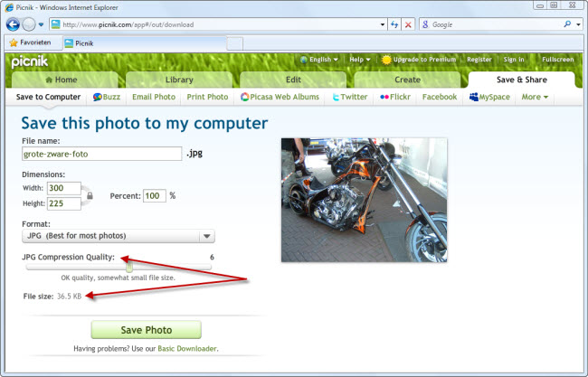The height and width of the screenshot is (377, 588).
Task: Click the Save Photo button
Action: pyautogui.click(x=147, y=330)
